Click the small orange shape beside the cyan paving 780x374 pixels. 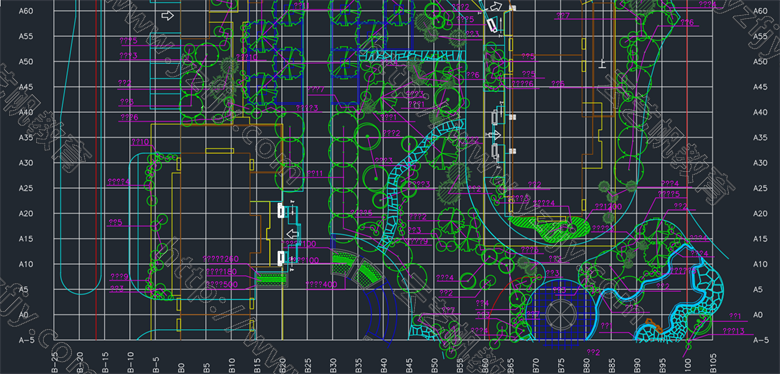pyautogui.click(x=653, y=324)
